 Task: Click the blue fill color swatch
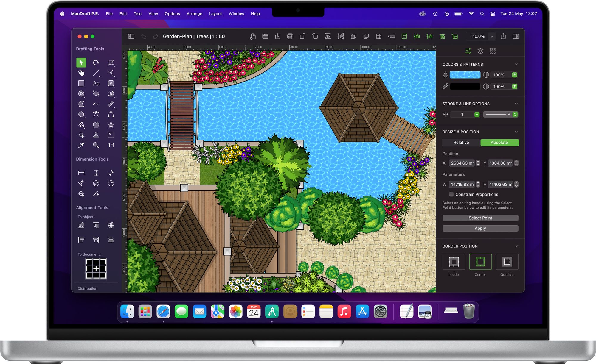[x=465, y=75]
